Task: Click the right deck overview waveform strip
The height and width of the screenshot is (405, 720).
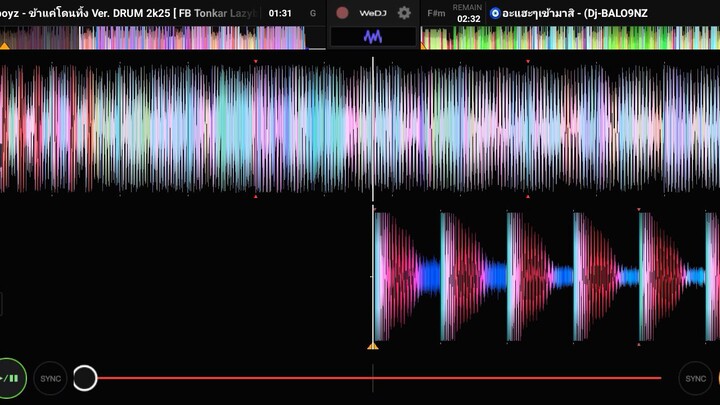Action: tap(570, 38)
